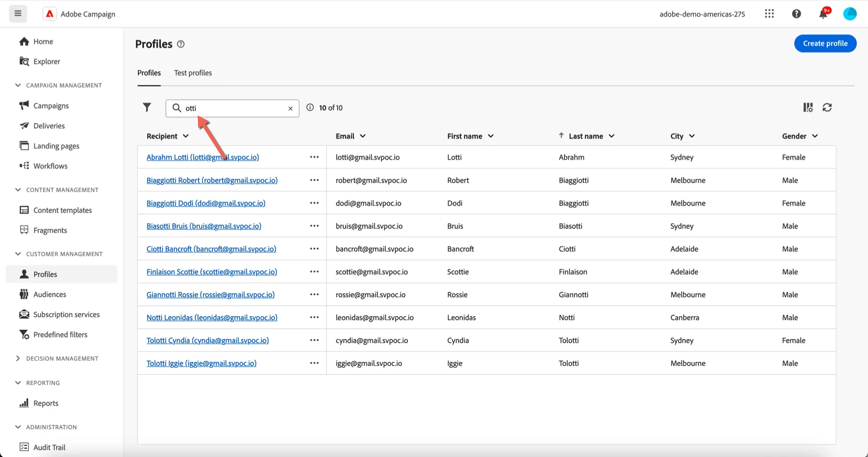
Task: Open more actions for Biasotti Bruis
Action: tap(314, 226)
